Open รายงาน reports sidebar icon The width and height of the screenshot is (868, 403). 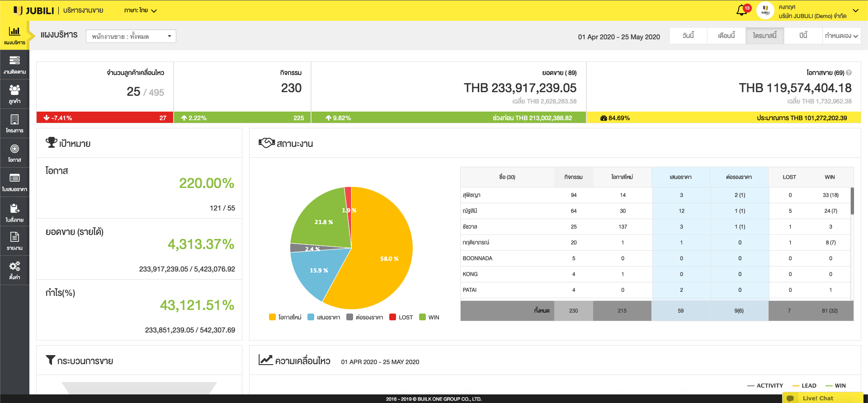click(14, 241)
